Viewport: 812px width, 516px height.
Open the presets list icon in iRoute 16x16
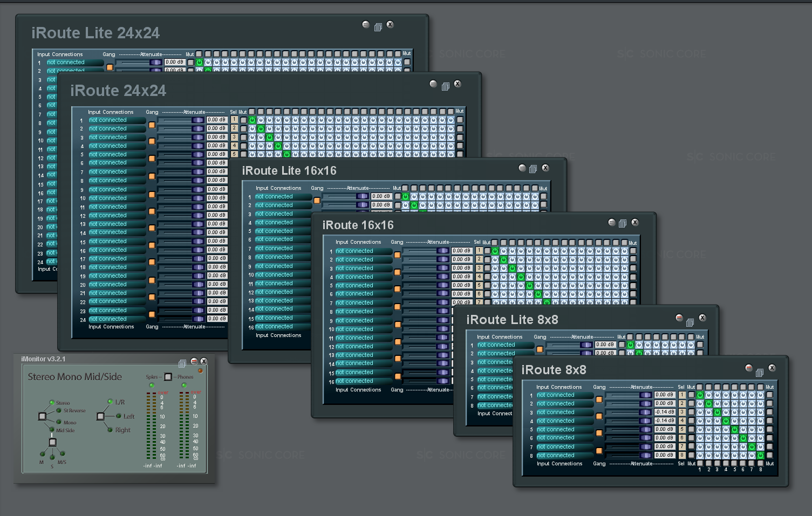pos(622,223)
